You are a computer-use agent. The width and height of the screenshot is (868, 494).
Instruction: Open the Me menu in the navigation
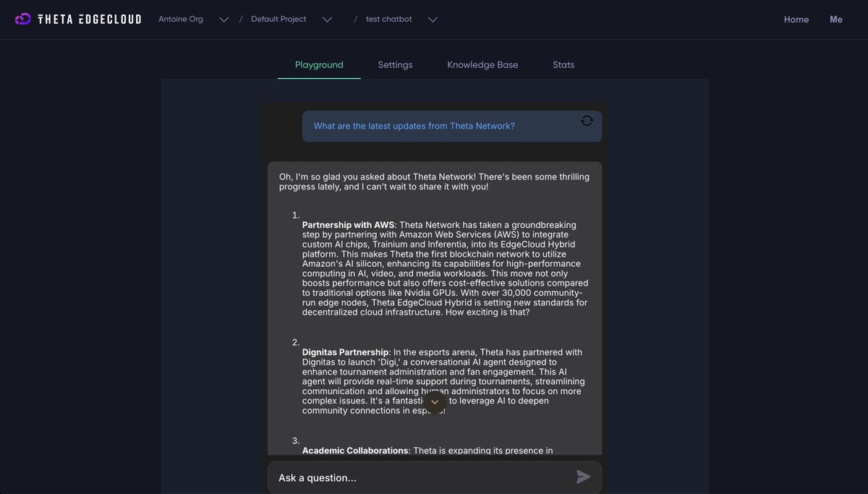click(836, 20)
